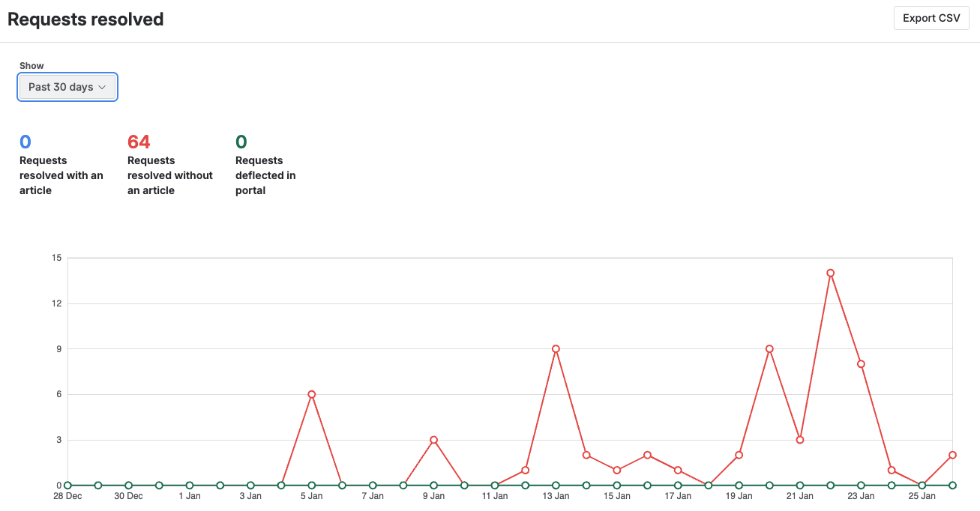Click the red point on 21 Jan
Screen dimensions: 980x511
pyautogui.click(x=800, y=440)
